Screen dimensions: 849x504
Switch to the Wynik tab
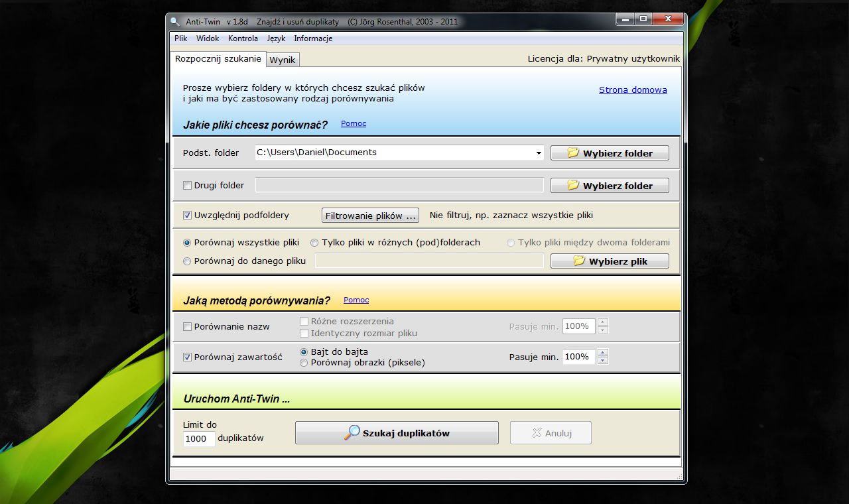point(283,60)
